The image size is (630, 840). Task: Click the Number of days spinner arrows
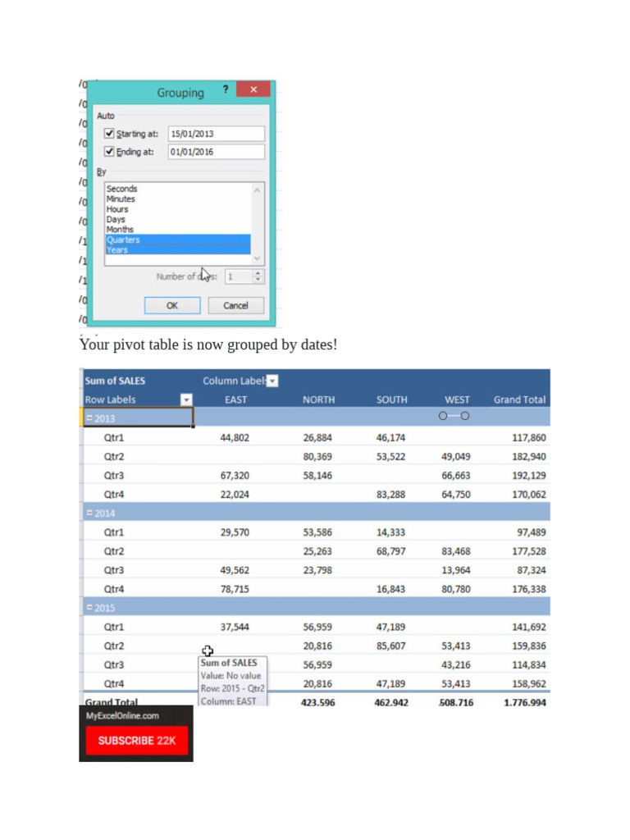258,276
